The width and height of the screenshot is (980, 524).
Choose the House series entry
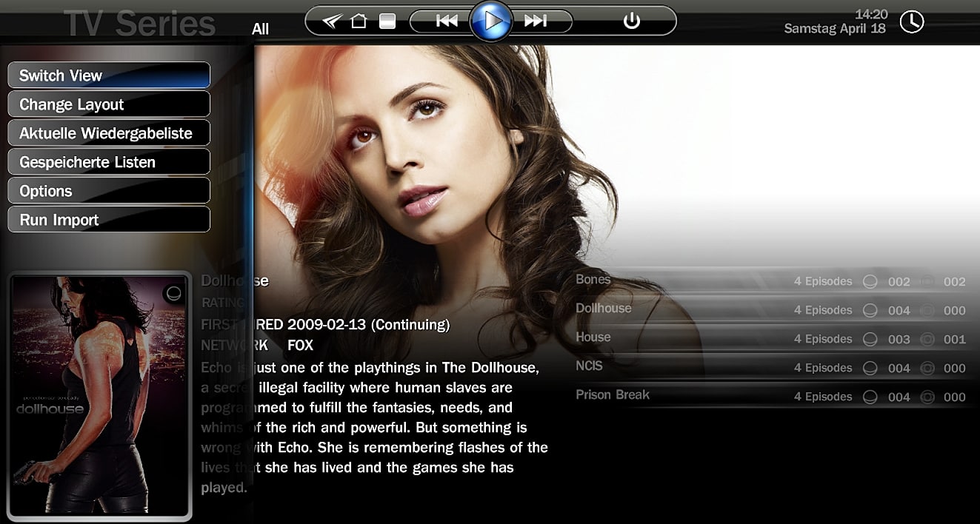click(x=593, y=337)
